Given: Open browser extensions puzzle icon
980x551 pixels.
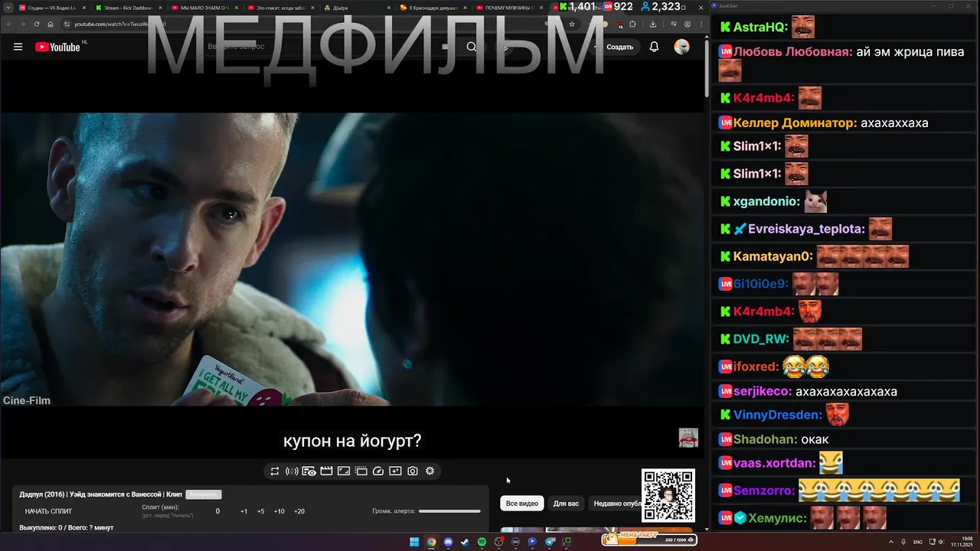Looking at the screenshot, I should coord(632,24).
